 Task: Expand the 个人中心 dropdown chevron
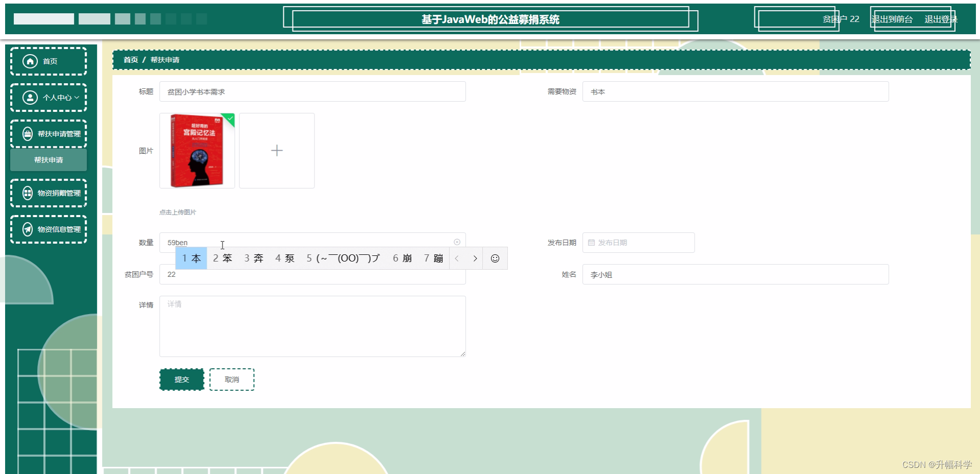[x=77, y=98]
